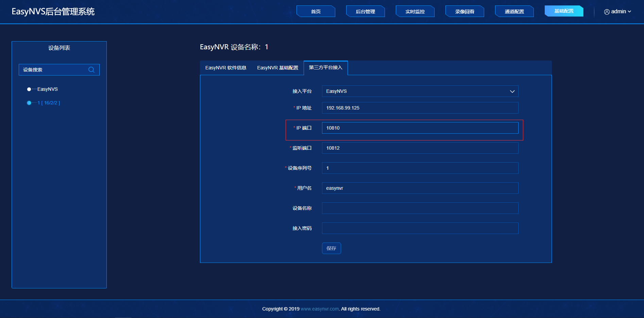Open the admin account dropdown arrow
Image resolution: width=644 pixels, height=318 pixels.
pos(629,12)
